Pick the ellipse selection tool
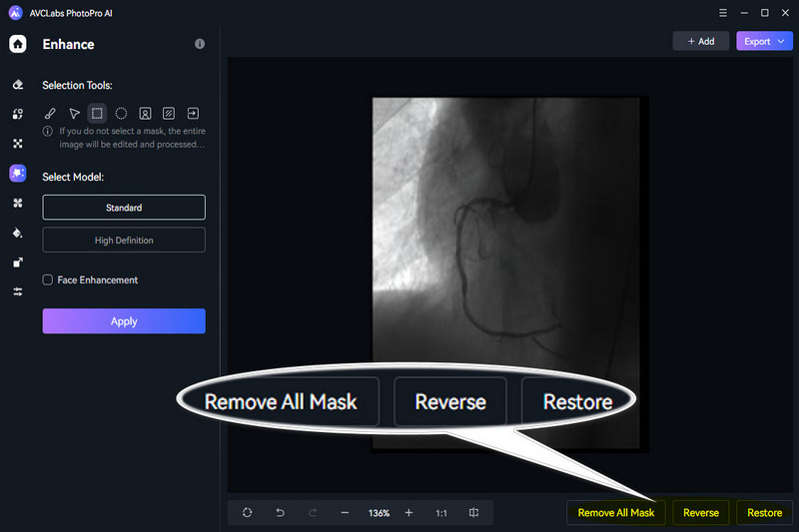Screen dimensions: 799x532 pos(121,114)
